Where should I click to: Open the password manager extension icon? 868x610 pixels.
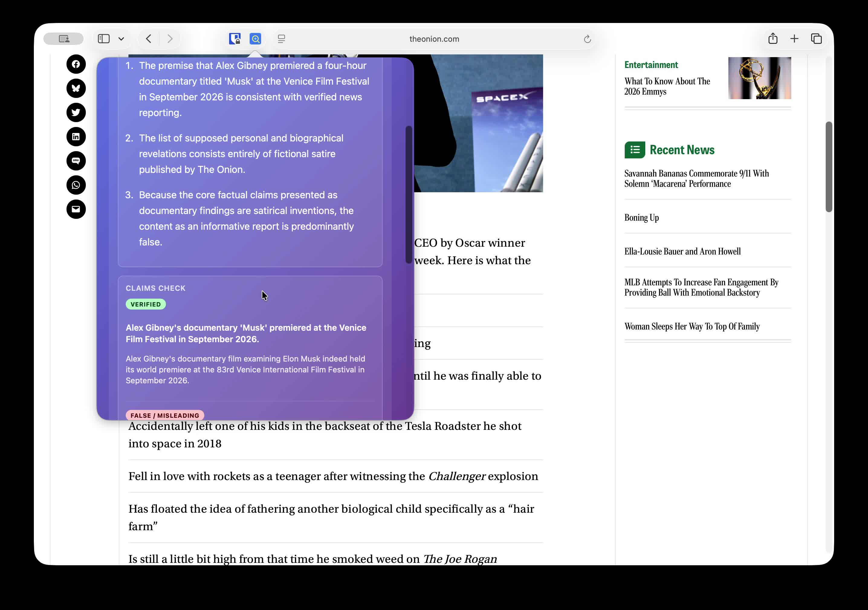click(x=235, y=39)
